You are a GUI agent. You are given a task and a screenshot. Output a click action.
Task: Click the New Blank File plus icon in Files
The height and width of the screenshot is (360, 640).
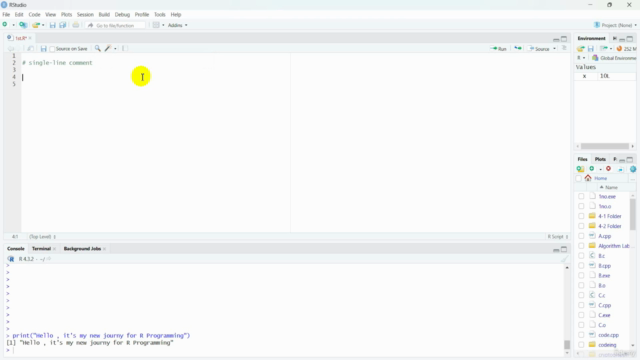[x=592, y=169]
